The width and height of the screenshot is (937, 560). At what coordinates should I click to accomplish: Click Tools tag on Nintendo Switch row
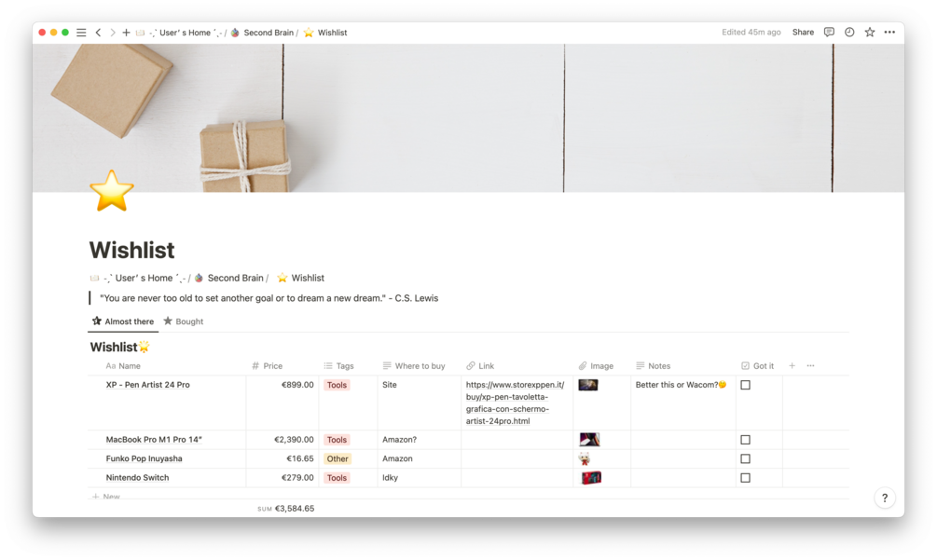tap(337, 478)
